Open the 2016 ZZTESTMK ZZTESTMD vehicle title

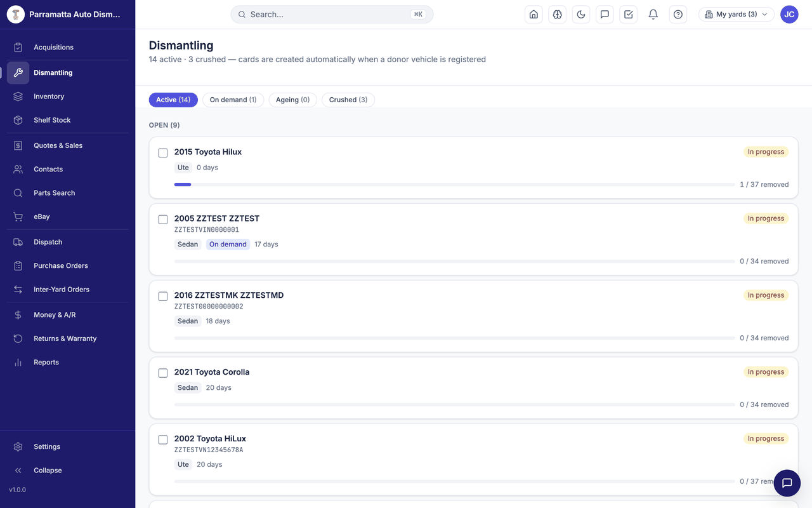[229, 295]
